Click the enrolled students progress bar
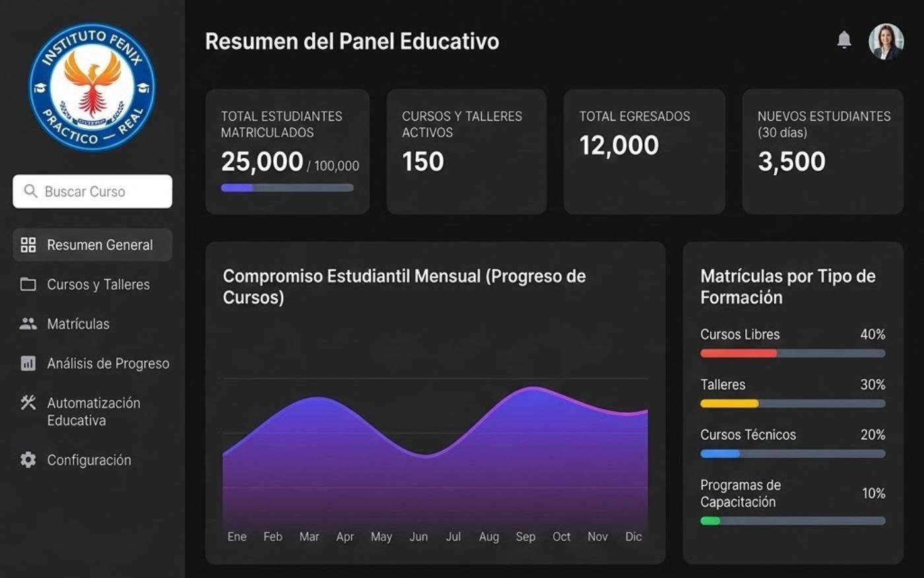Screen dimensions: 924x578 click(x=287, y=188)
